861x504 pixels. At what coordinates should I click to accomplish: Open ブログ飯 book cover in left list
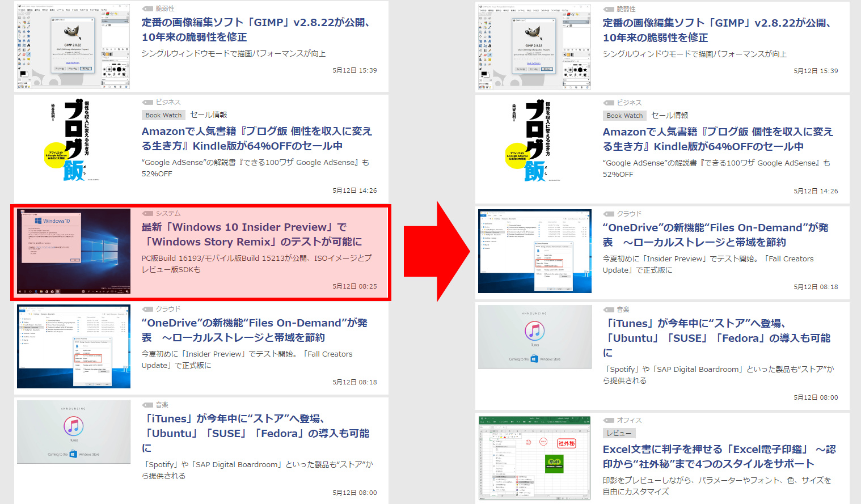pos(74,140)
